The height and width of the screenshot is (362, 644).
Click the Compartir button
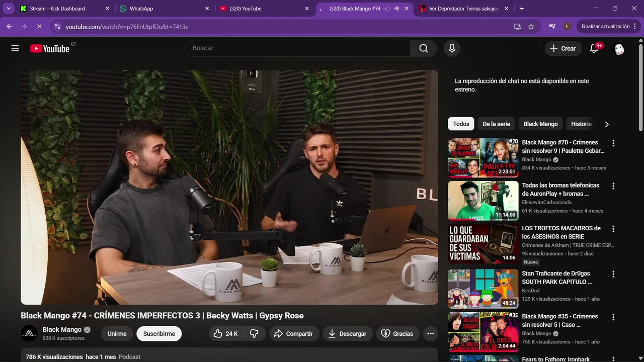click(x=293, y=333)
